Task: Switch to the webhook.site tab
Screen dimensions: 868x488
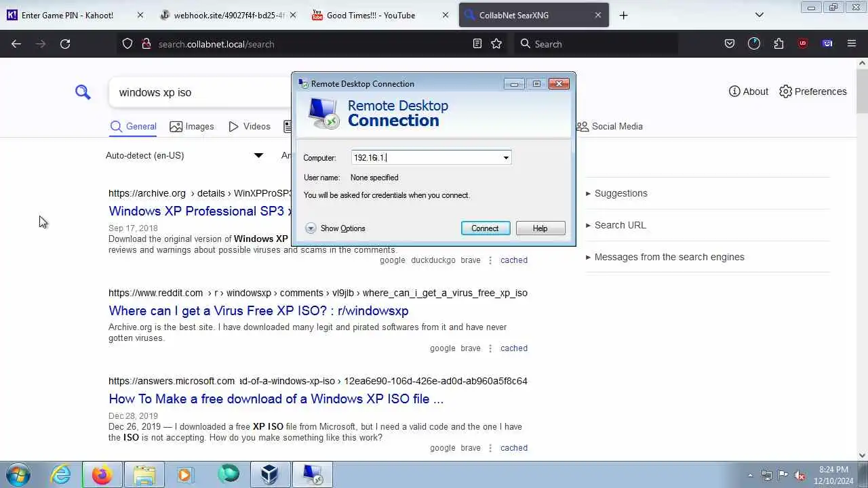Action: (229, 15)
